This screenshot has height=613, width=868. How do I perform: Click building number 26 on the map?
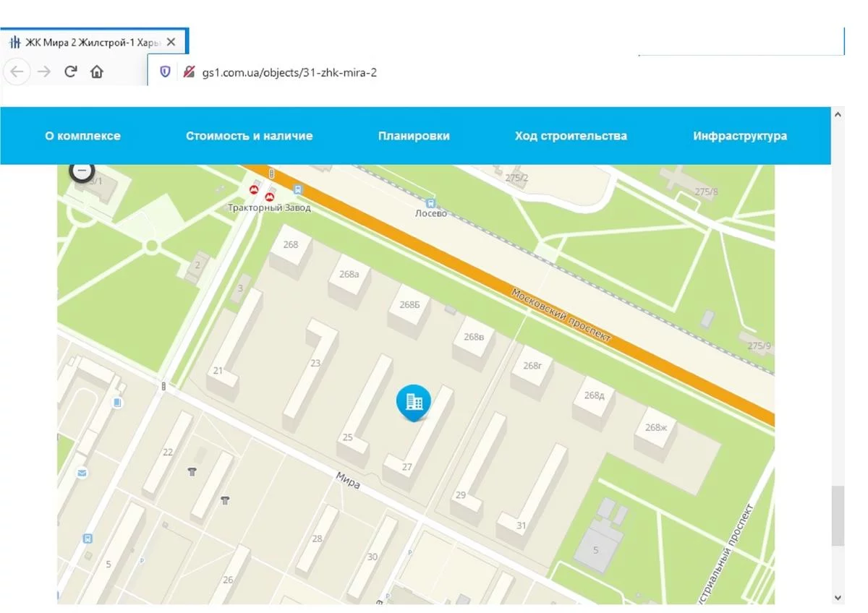pos(228,580)
